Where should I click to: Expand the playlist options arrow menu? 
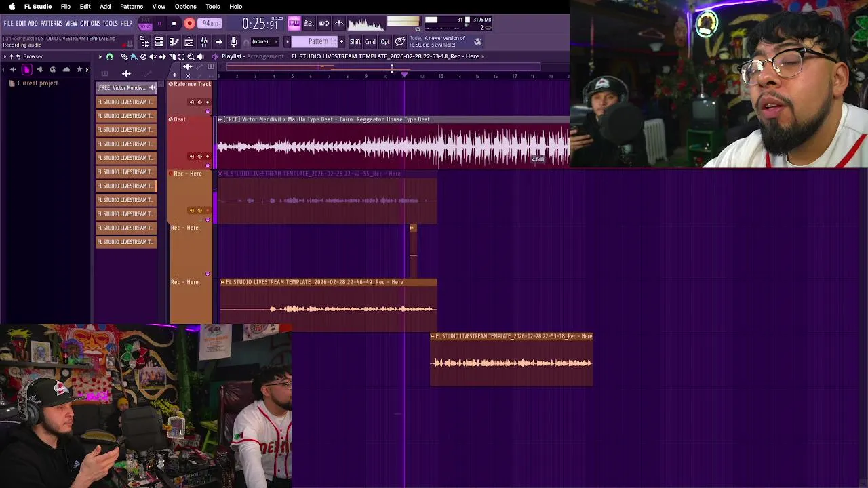click(100, 56)
